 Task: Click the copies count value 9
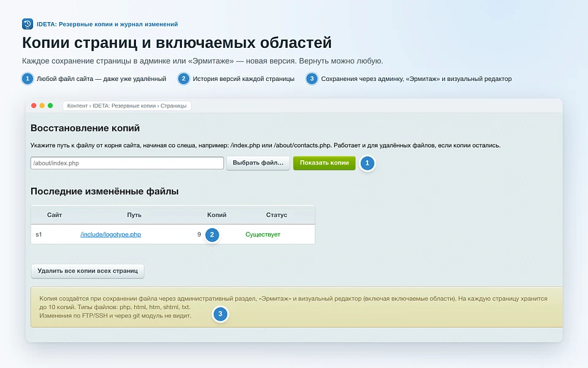199,234
